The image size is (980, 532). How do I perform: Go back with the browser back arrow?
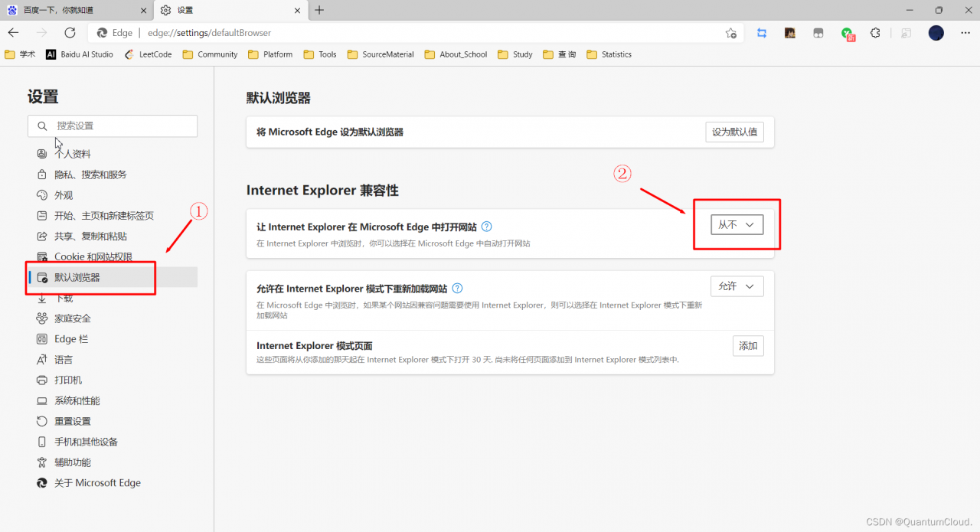(13, 33)
